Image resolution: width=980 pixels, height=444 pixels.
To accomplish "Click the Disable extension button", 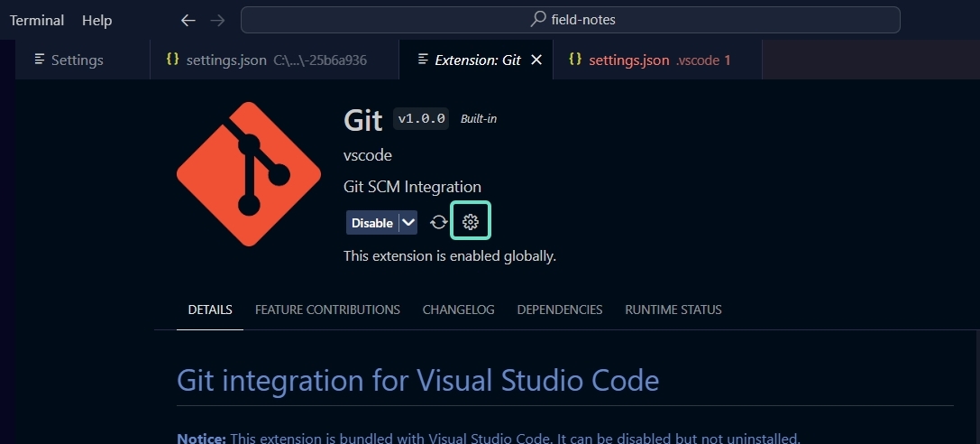I will tap(371, 223).
